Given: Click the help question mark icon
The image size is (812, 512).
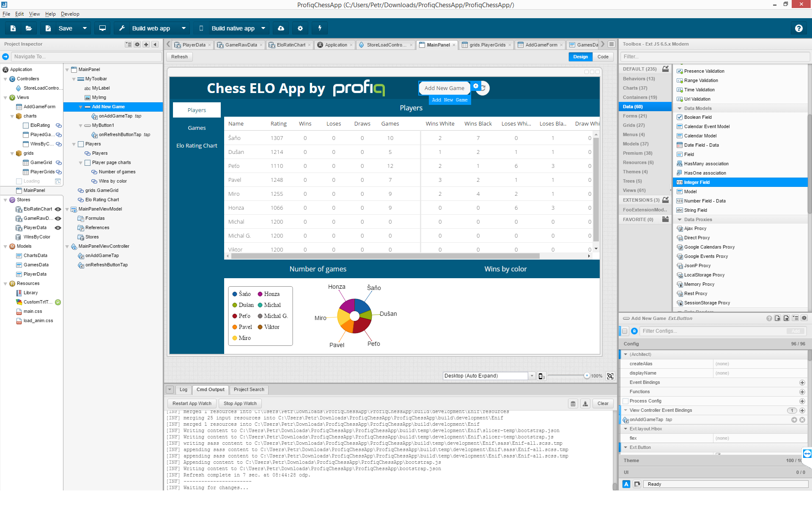Looking at the screenshot, I should (798, 28).
